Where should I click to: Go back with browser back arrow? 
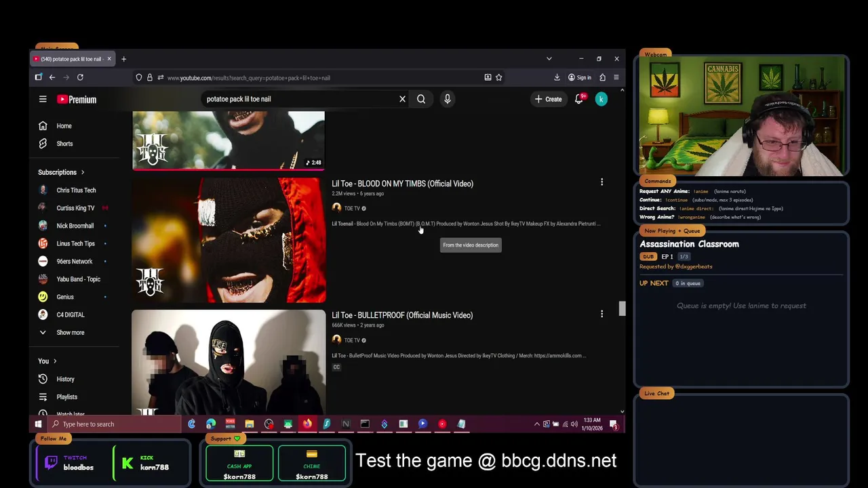click(x=52, y=77)
